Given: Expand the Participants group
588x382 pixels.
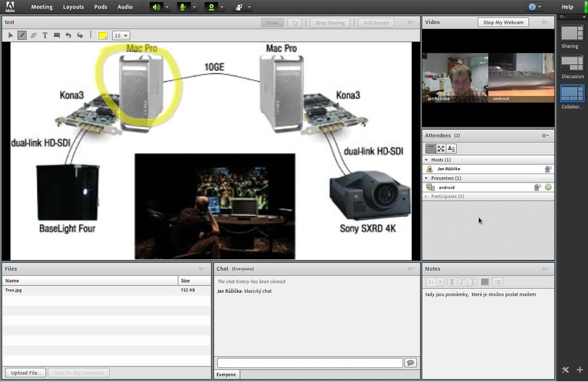Looking at the screenshot, I should coord(427,197).
